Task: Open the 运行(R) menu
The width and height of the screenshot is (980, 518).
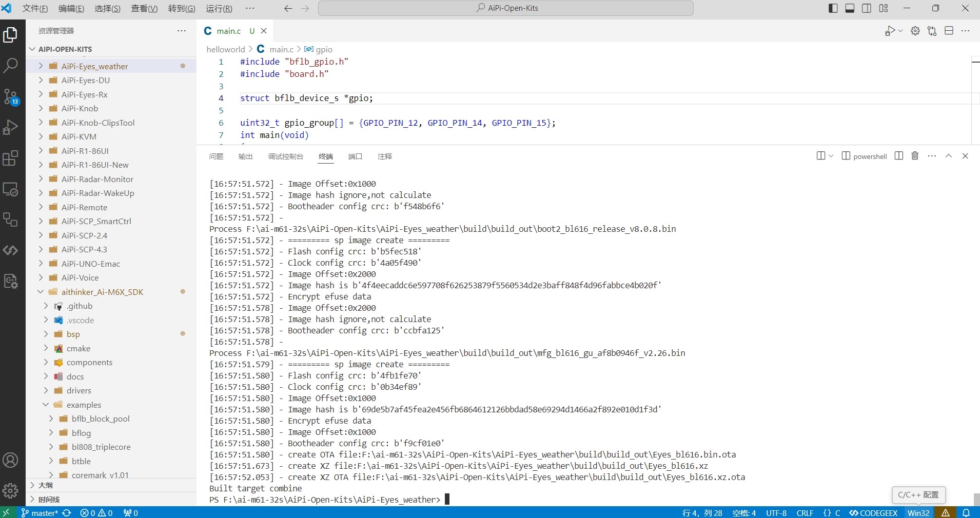Action: pyautogui.click(x=219, y=8)
